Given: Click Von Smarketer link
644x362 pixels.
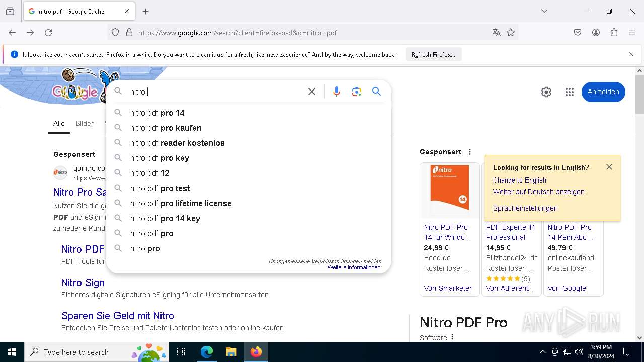Looking at the screenshot, I should [x=448, y=288].
